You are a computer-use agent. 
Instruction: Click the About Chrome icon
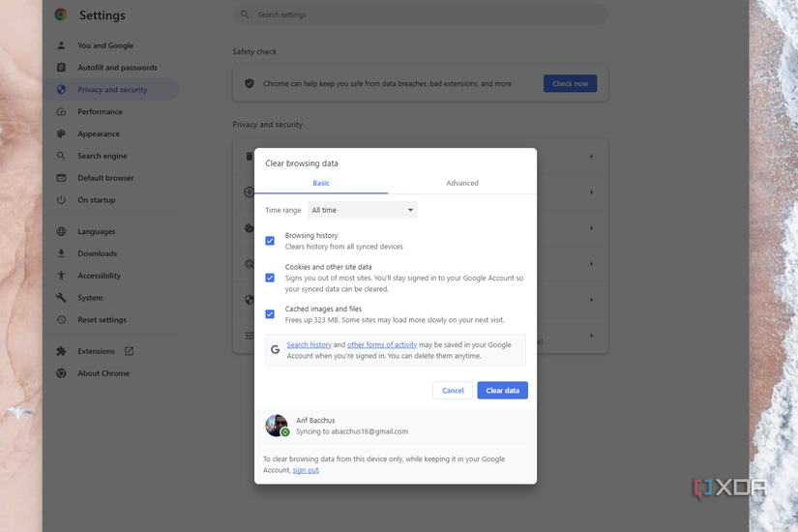pyautogui.click(x=61, y=373)
